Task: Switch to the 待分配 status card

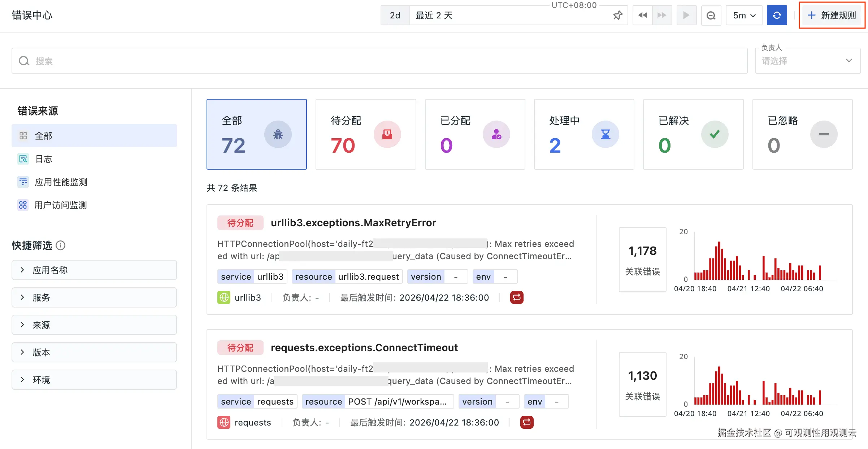Action: pos(365,134)
